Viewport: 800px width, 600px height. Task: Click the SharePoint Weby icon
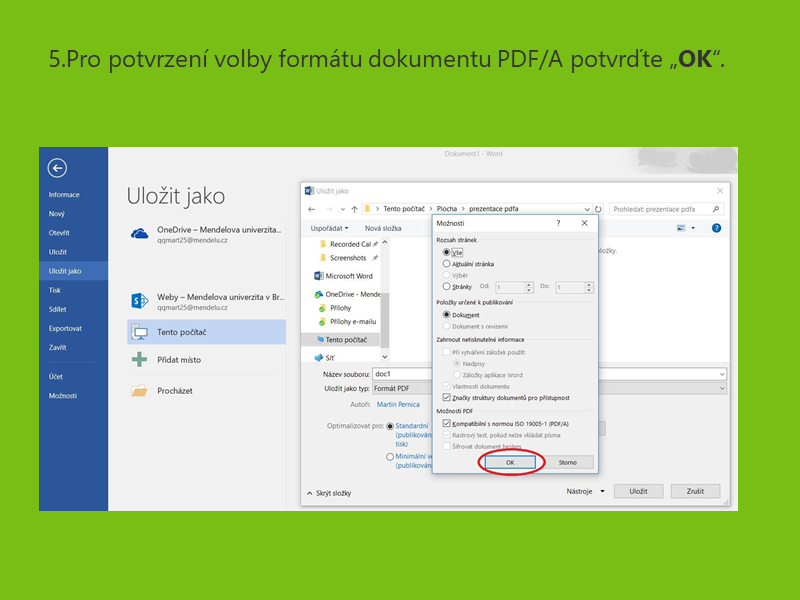pyautogui.click(x=139, y=300)
